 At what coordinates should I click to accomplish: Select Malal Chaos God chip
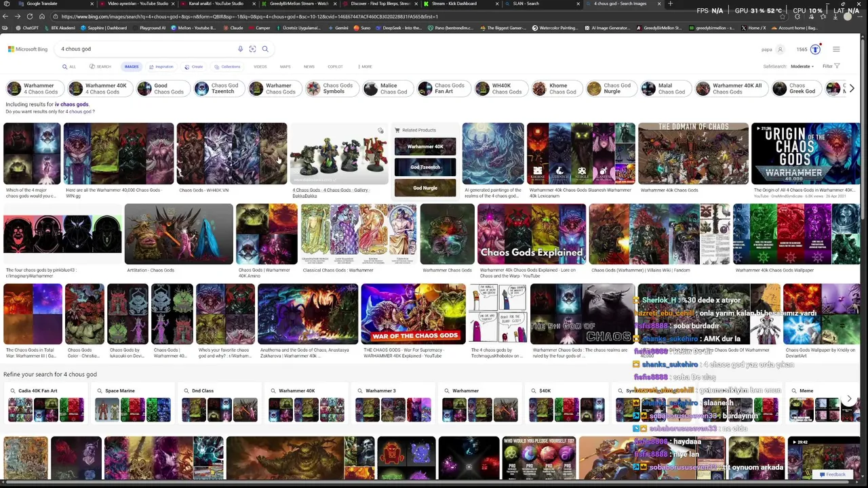[665, 89]
